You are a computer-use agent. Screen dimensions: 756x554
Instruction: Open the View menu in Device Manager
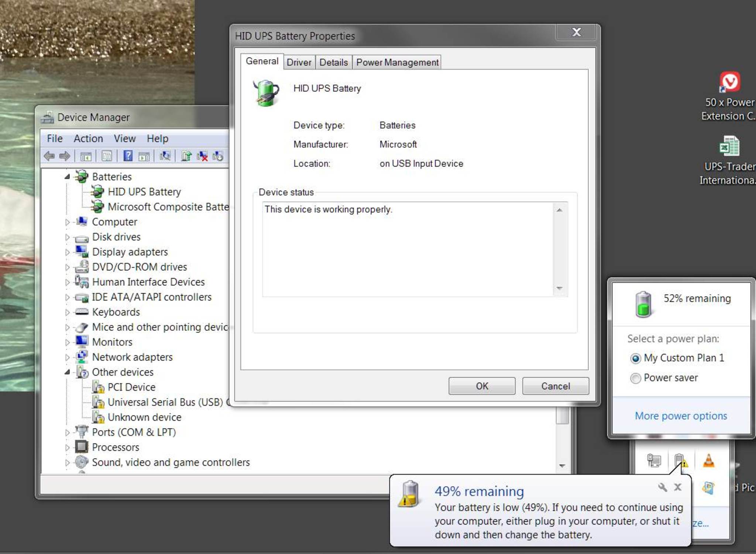click(x=125, y=138)
